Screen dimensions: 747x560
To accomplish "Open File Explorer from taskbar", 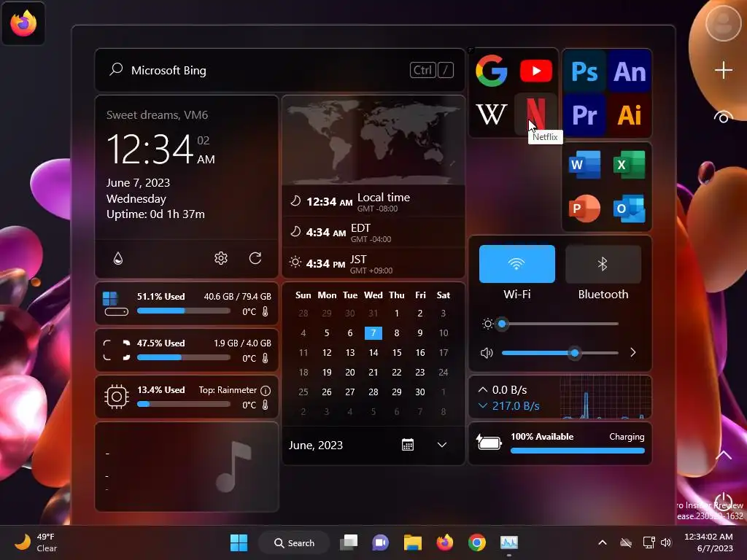I will coord(413,542).
